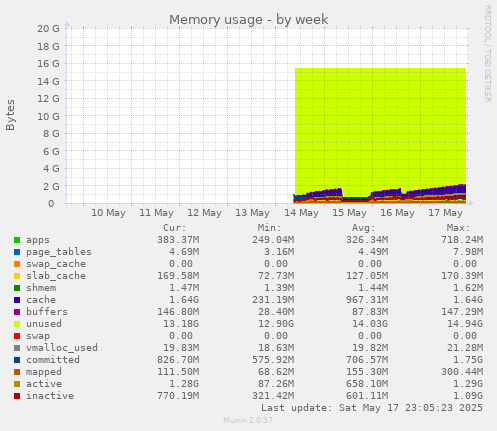Click the red swap legend swatch
The width and height of the screenshot is (497, 431).
click(x=17, y=336)
